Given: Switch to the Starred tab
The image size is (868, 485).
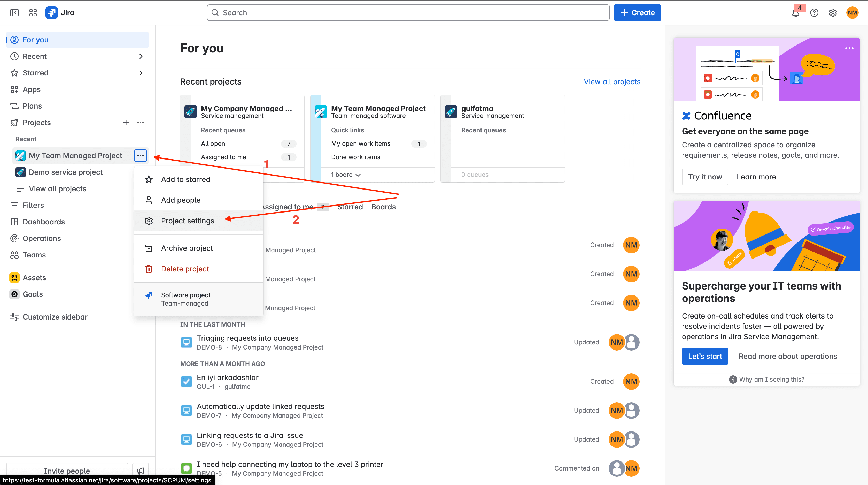Looking at the screenshot, I should coord(350,207).
